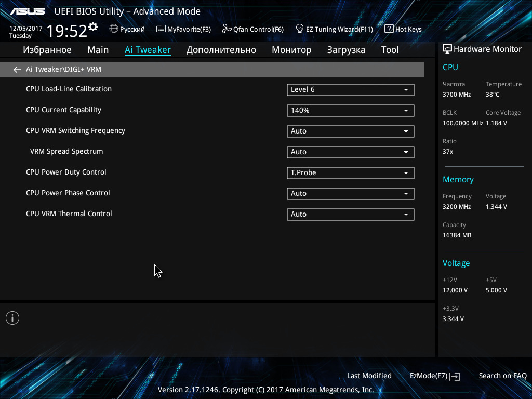The image size is (532, 399).
Task: Open the Tool tab
Action: coord(390,50)
